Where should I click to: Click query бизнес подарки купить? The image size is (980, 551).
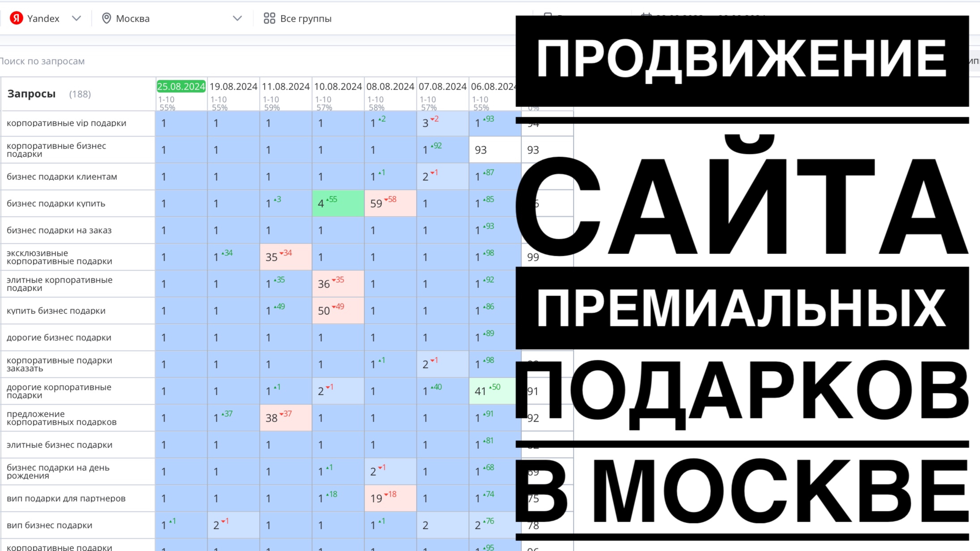[x=56, y=203]
